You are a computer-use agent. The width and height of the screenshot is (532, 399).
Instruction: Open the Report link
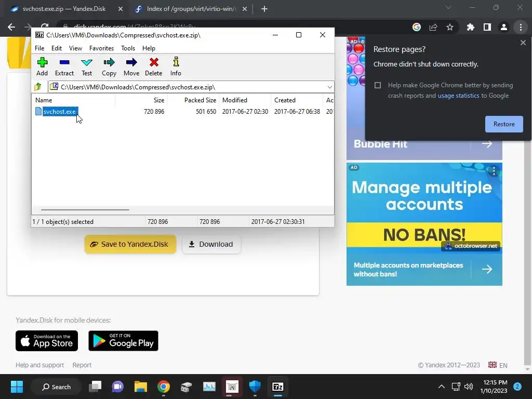[x=82, y=365]
